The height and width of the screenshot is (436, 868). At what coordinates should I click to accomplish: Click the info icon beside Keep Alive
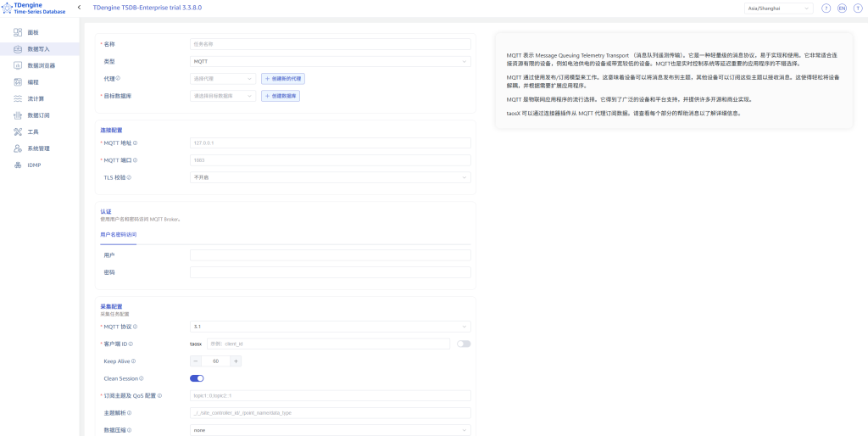click(x=133, y=361)
